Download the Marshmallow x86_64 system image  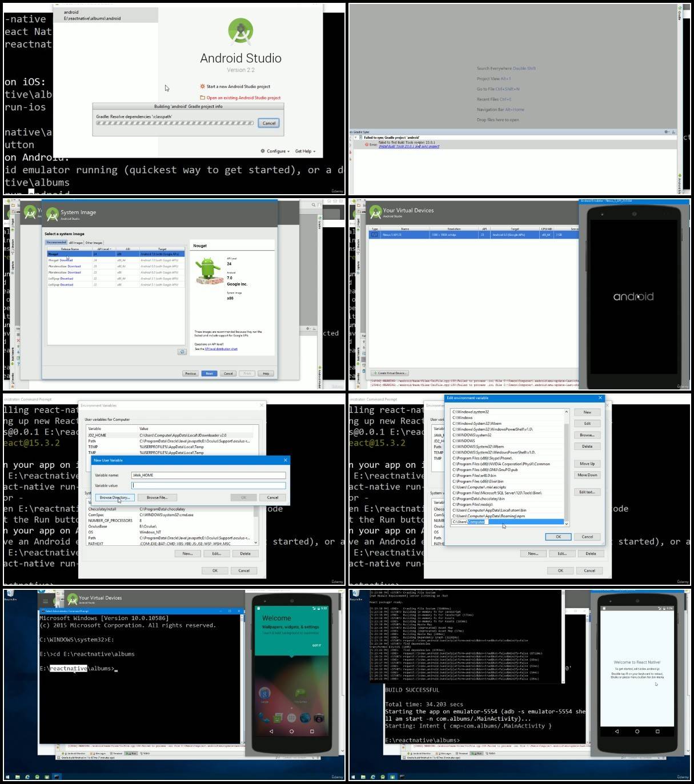(74, 266)
